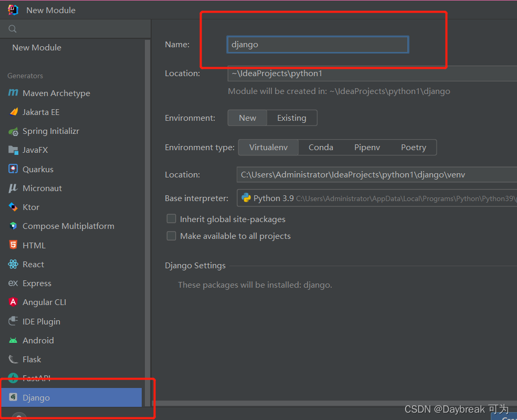Enable Inherit global site-packages checkbox

pos(171,219)
